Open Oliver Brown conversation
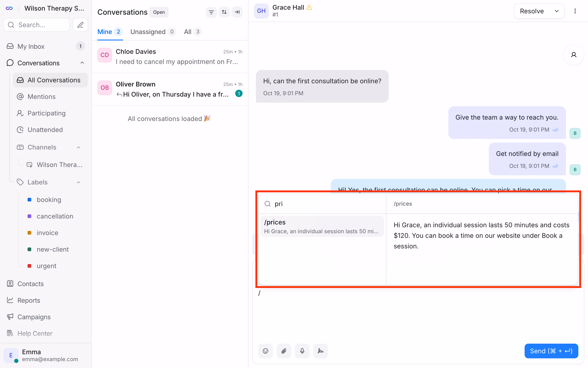Image resolution: width=588 pixels, height=368 pixels. (170, 89)
